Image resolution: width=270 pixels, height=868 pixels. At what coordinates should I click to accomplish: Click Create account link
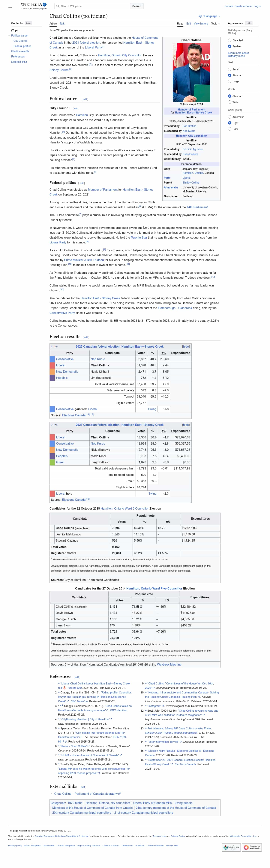pyautogui.click(x=243, y=6)
